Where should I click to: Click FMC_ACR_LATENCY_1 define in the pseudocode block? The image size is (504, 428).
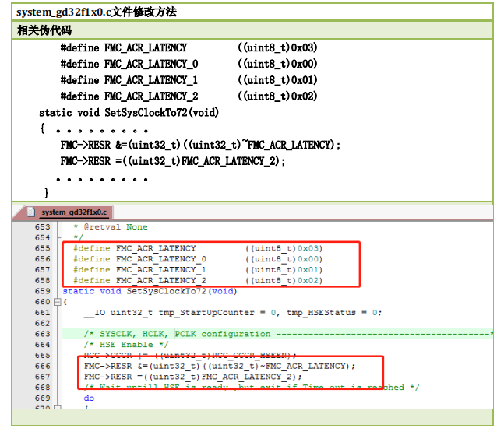[x=151, y=80]
